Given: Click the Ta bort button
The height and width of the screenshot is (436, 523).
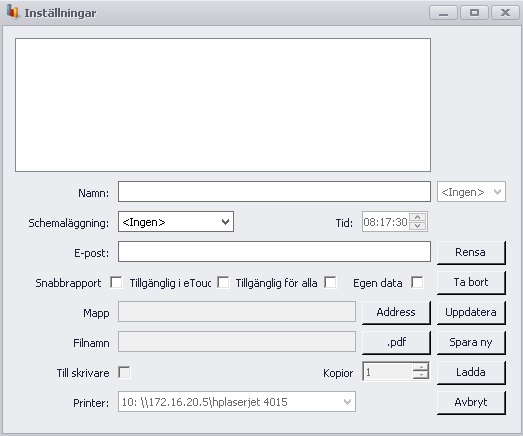Looking at the screenshot, I should coord(471,283).
